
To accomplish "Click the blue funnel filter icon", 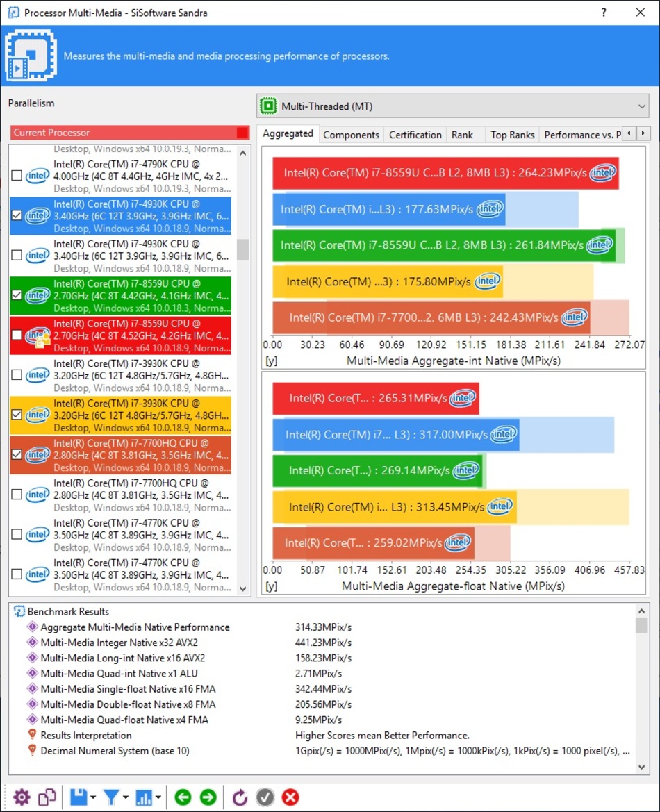I will pyautogui.click(x=111, y=797).
